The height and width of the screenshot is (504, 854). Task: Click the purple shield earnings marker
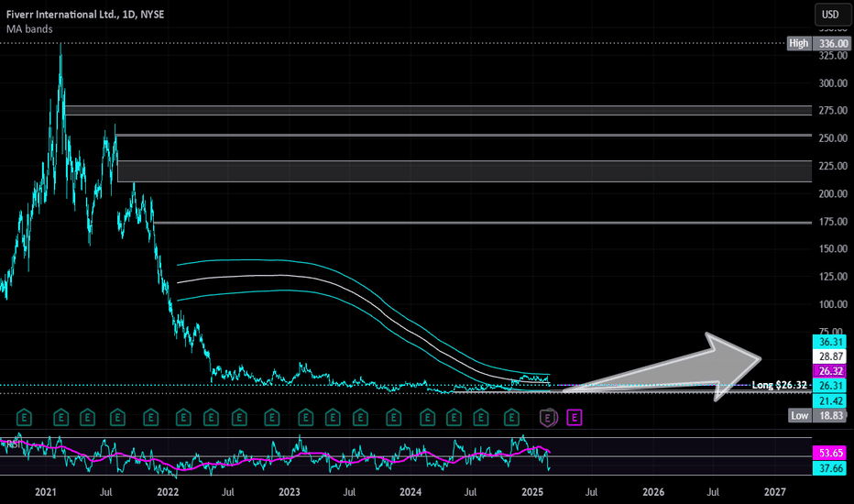548,418
